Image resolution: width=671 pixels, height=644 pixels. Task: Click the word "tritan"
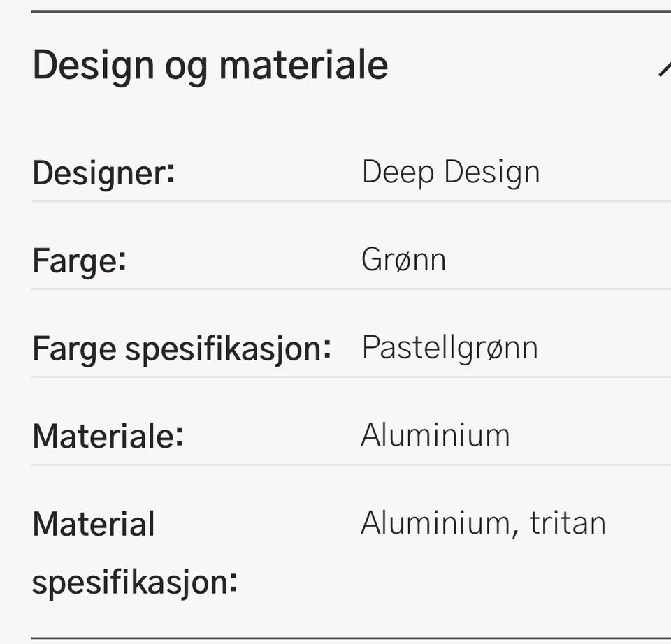pos(567,523)
